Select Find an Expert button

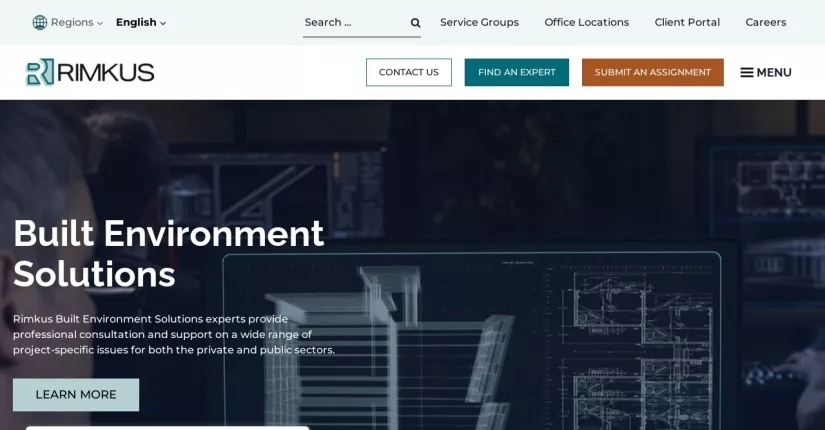(x=517, y=72)
